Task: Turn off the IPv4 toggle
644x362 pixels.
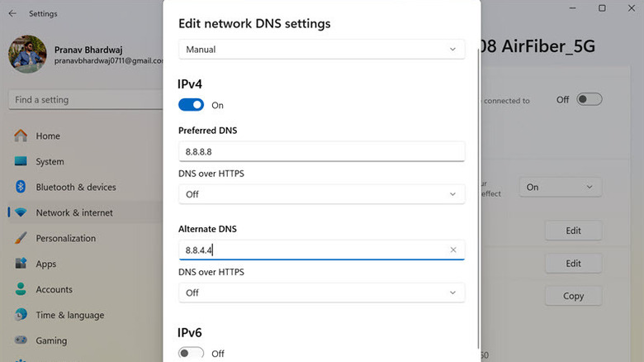Action: pos(191,105)
